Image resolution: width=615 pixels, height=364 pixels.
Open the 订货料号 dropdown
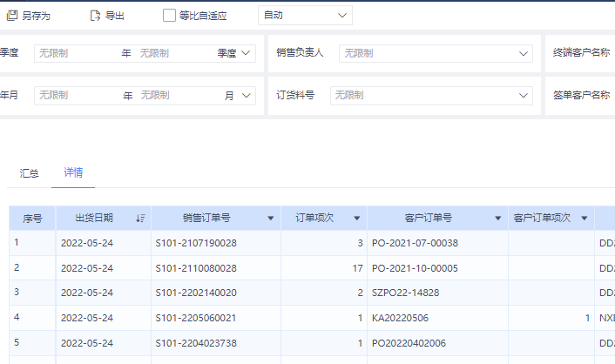[431, 95]
